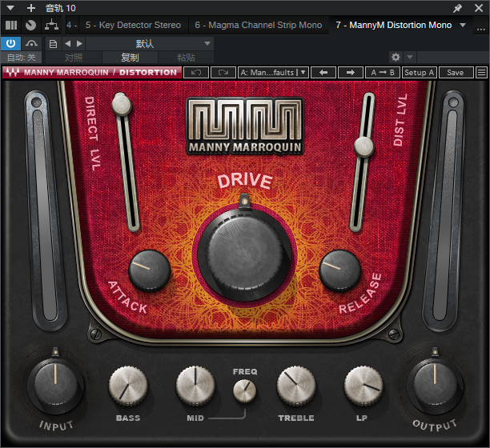Click the DIRECT LVL slider handle

click(122, 104)
